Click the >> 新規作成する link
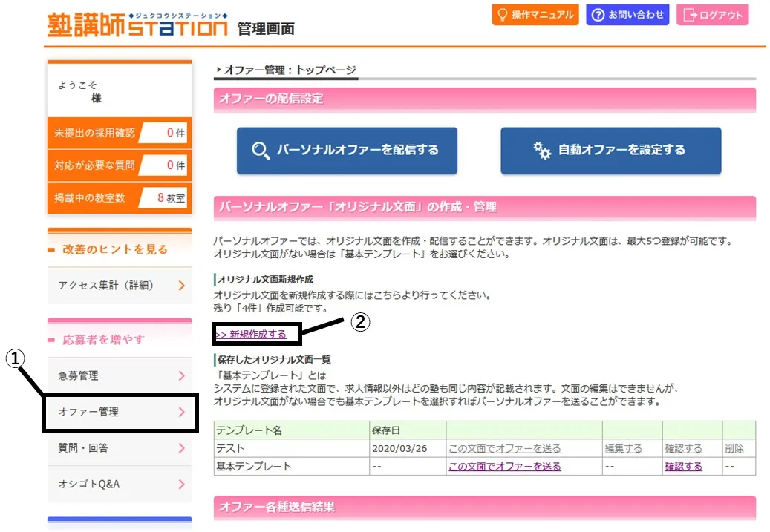 coord(251,335)
